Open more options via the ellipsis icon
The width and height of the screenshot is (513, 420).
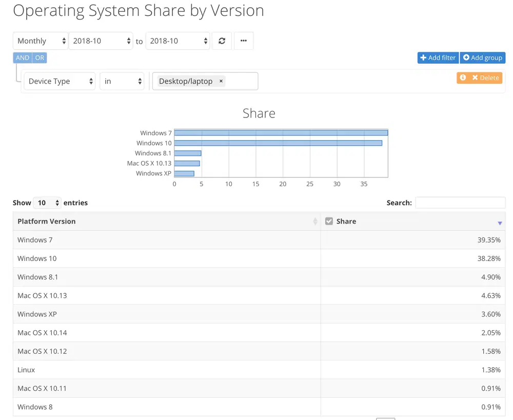(244, 41)
